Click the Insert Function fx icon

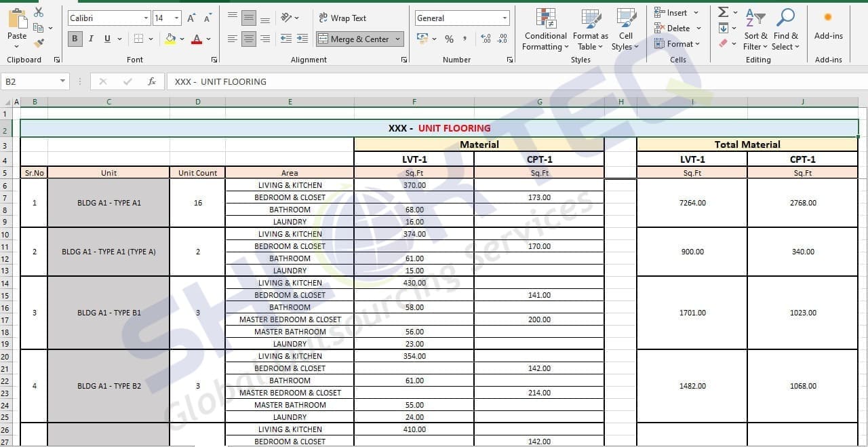click(x=152, y=81)
